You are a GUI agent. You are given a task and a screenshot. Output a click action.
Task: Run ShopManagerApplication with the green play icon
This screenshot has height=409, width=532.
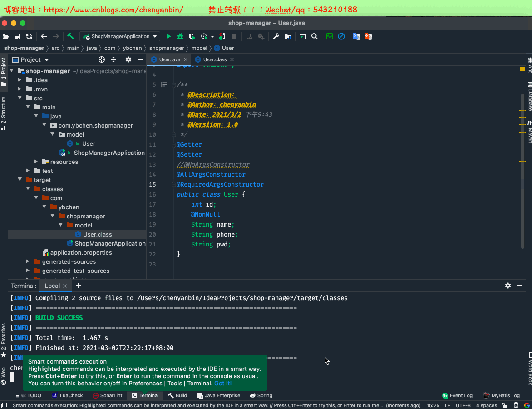point(168,36)
